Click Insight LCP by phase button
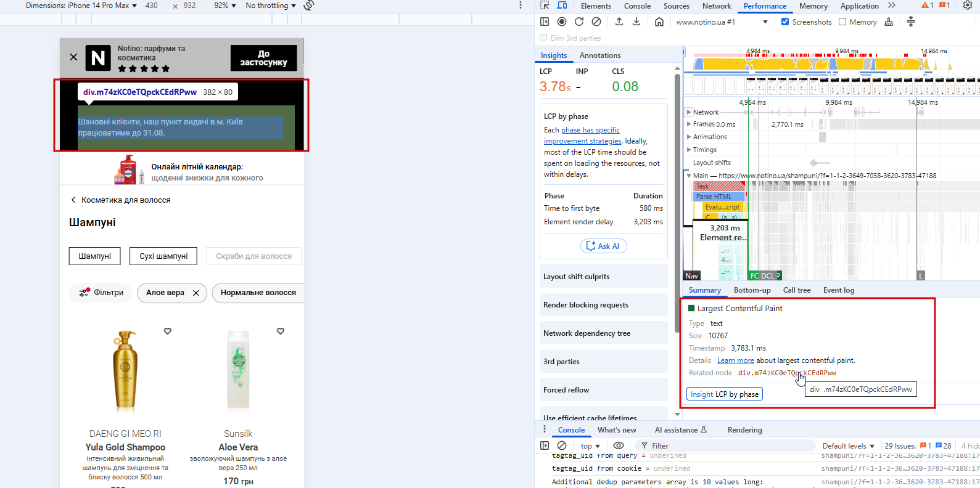The image size is (980, 488). click(725, 394)
